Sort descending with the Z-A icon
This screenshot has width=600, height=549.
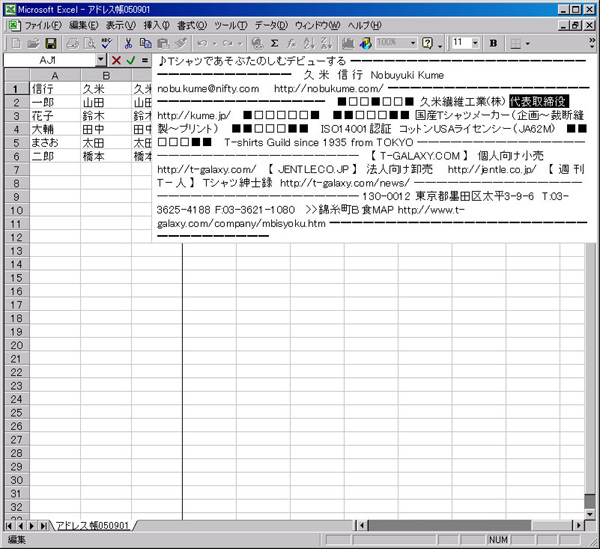[x=326, y=43]
